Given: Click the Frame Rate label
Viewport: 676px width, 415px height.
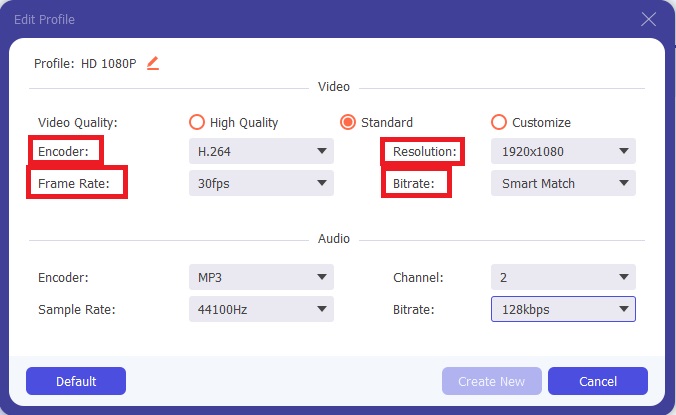Looking at the screenshot, I should click(74, 184).
